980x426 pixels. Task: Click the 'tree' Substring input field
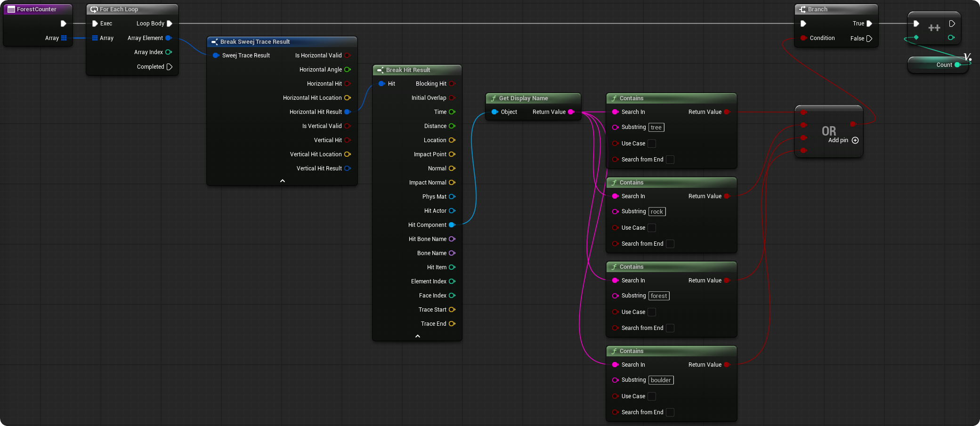[656, 128]
